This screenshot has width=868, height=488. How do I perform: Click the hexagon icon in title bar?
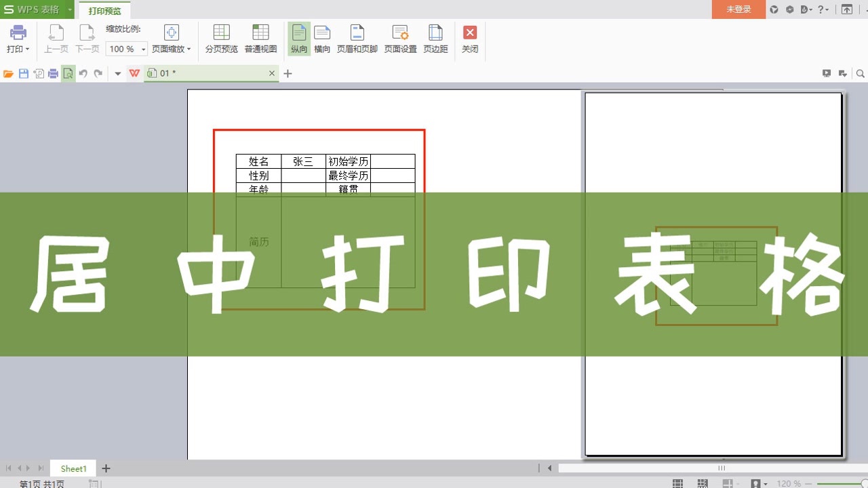789,9
